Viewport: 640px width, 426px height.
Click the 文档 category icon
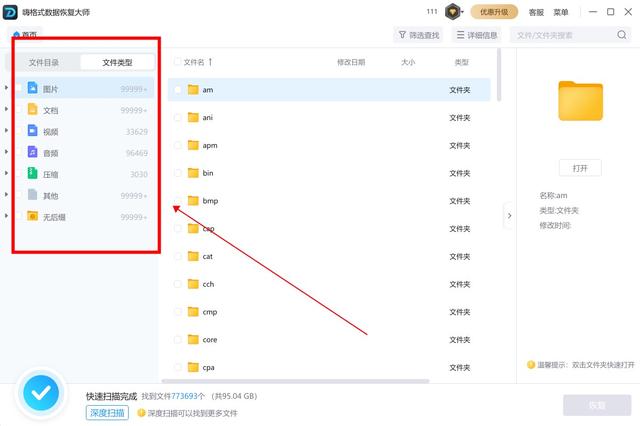pos(32,109)
